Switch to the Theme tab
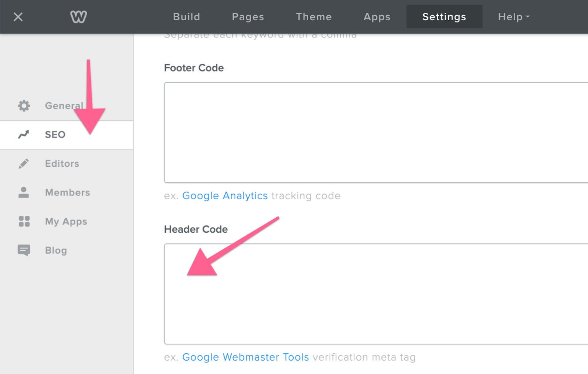The width and height of the screenshot is (588, 374). pyautogui.click(x=314, y=16)
